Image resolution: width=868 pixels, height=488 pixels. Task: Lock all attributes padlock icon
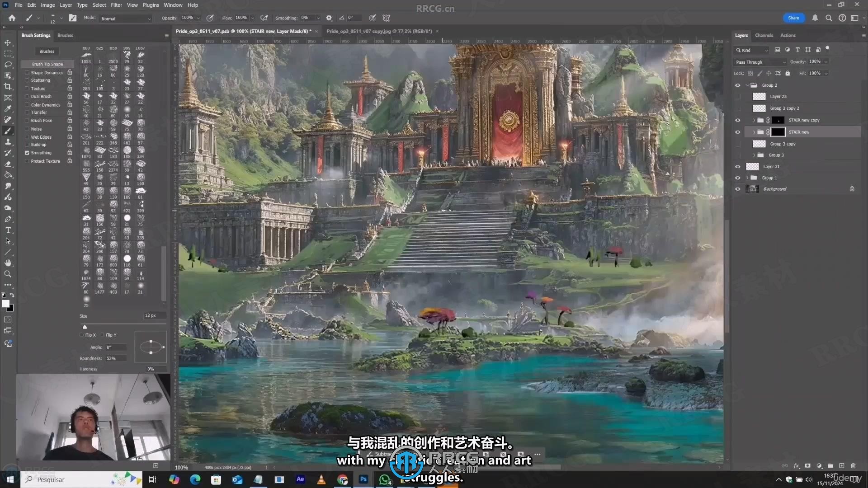[x=788, y=73]
